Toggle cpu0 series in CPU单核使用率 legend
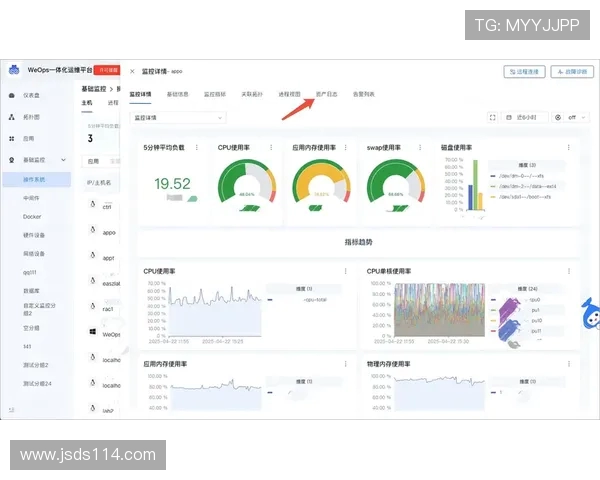 (x=535, y=298)
